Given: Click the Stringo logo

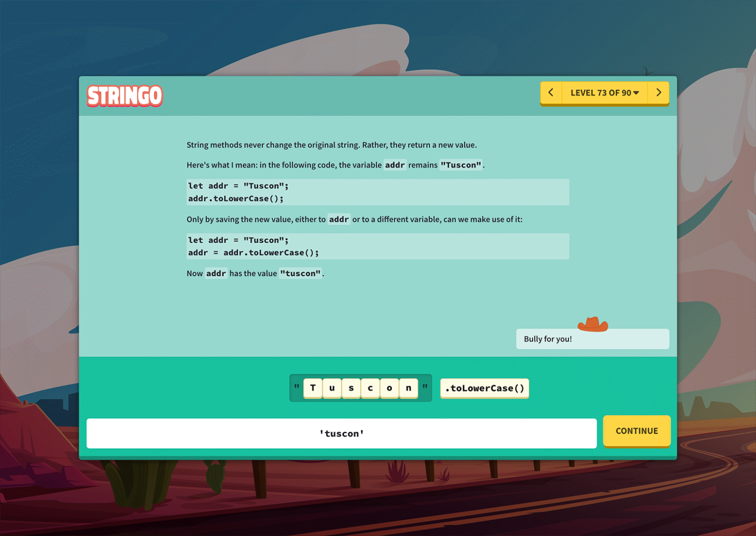Looking at the screenshot, I should click(x=125, y=95).
